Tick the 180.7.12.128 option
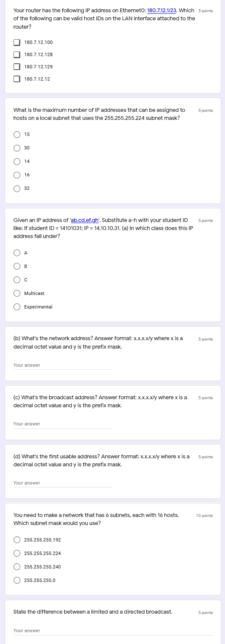225x644 pixels. (x=17, y=54)
